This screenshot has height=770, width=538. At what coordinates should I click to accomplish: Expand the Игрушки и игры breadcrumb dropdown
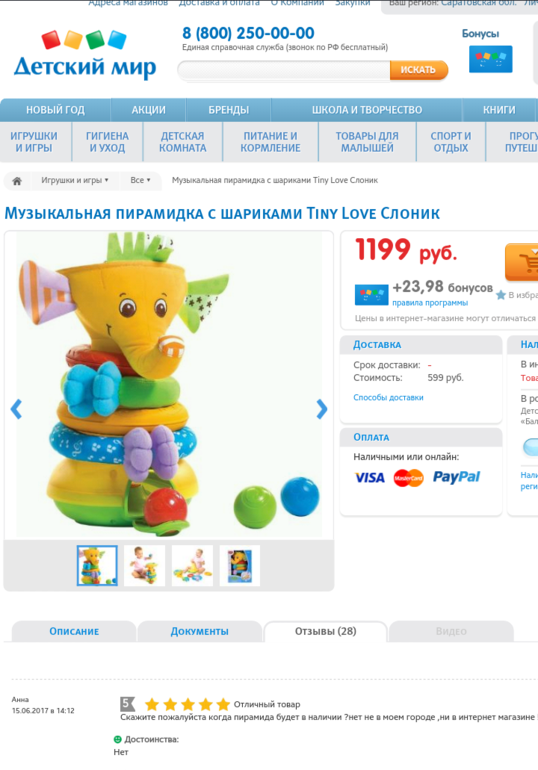click(75, 180)
